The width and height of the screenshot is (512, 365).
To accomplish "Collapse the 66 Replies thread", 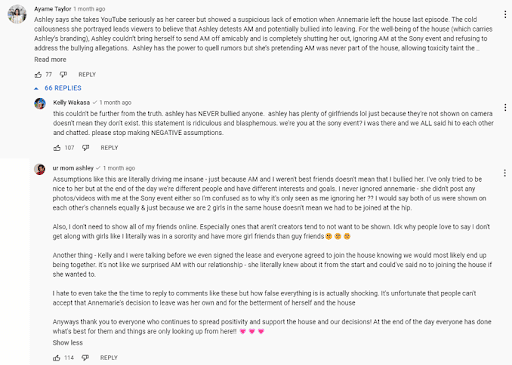I will coord(58,88).
